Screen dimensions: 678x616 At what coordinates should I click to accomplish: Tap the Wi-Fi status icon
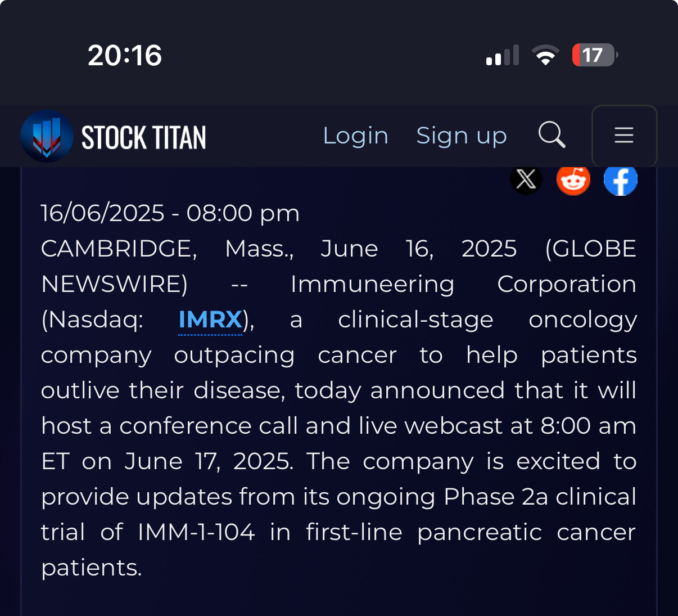tap(545, 55)
